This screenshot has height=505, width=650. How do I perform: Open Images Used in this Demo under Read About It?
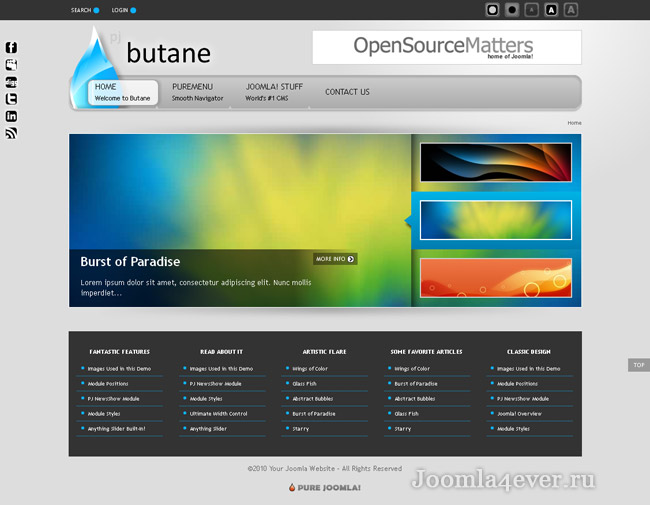(x=221, y=369)
